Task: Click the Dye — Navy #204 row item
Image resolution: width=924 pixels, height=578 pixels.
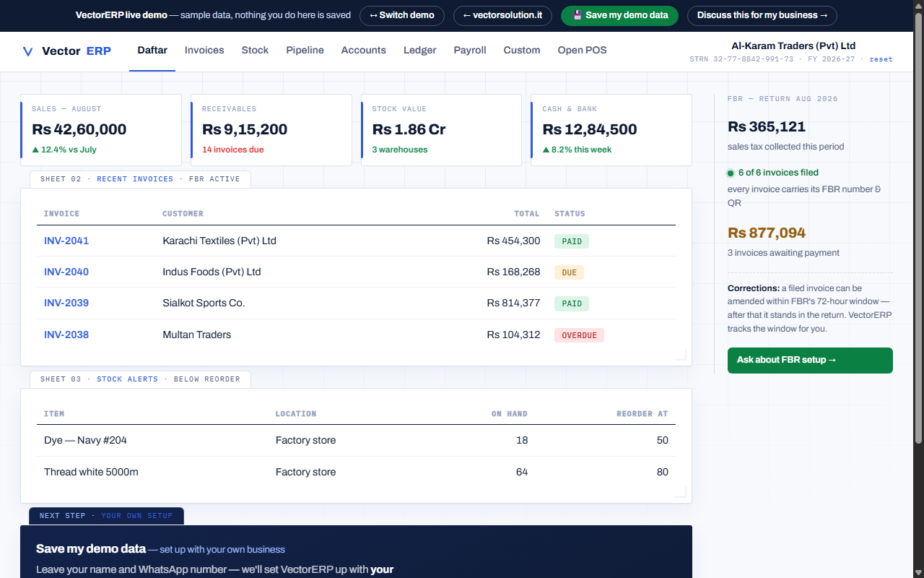Action: pyautogui.click(x=85, y=440)
